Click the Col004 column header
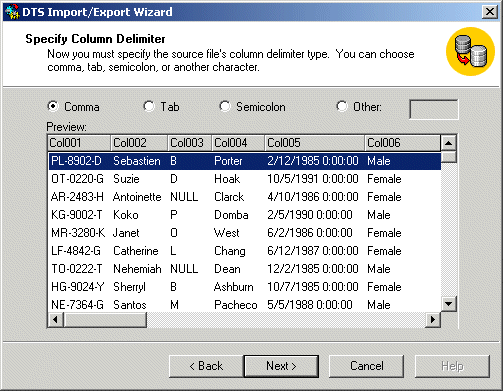The width and height of the screenshot is (503, 391). tap(238, 143)
